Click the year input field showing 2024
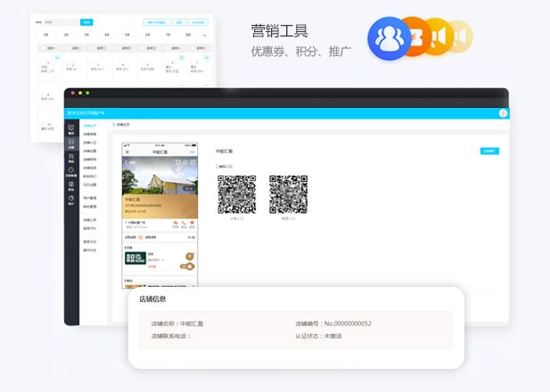This screenshot has width=550, height=392. pos(60,20)
